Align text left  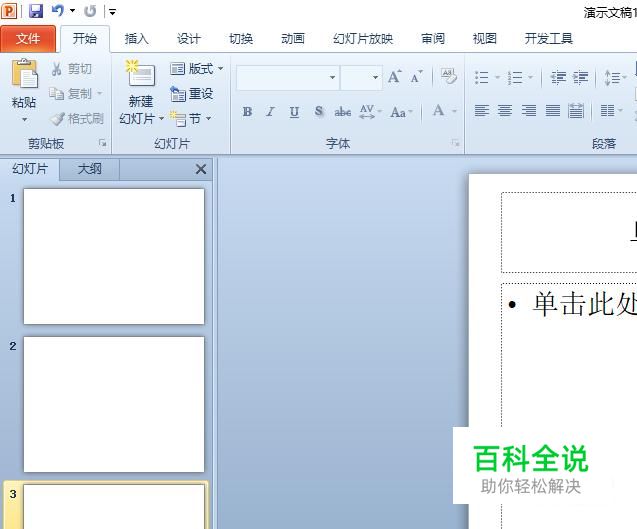coord(482,111)
